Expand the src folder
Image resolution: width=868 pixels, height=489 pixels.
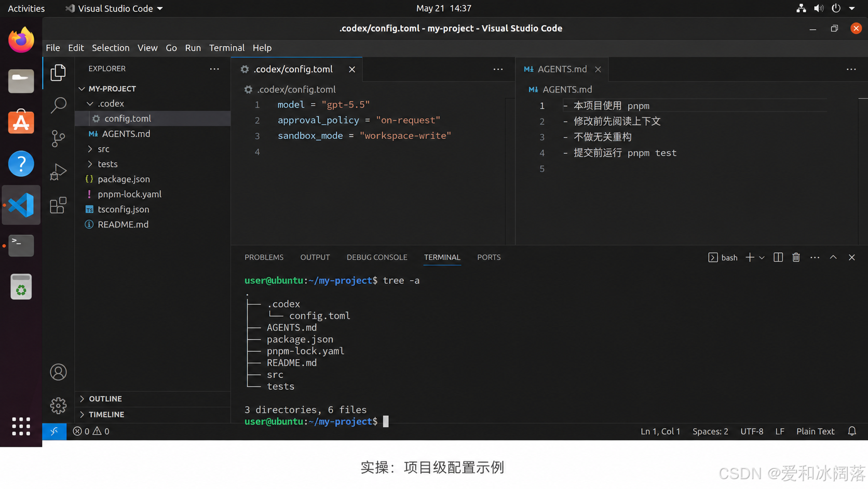tap(90, 149)
